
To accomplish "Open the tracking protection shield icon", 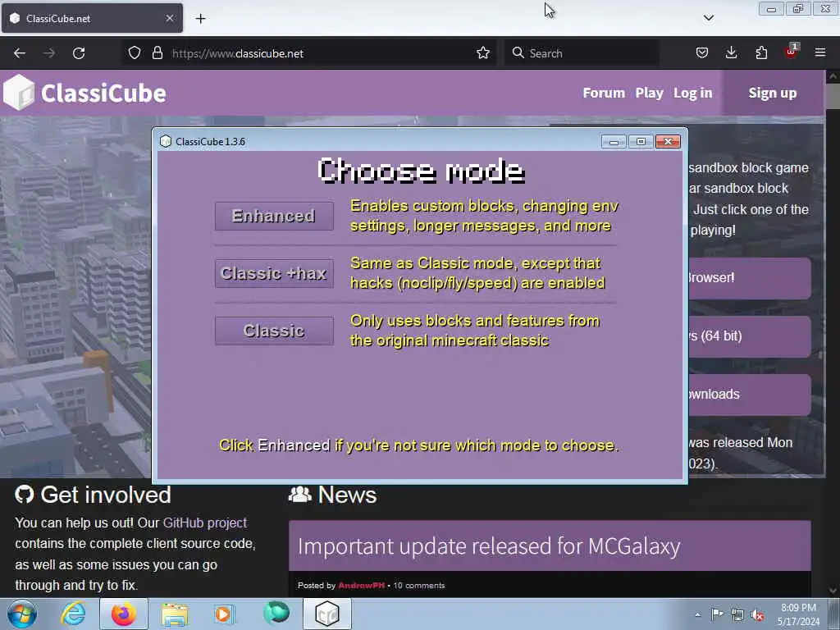I will pos(135,53).
